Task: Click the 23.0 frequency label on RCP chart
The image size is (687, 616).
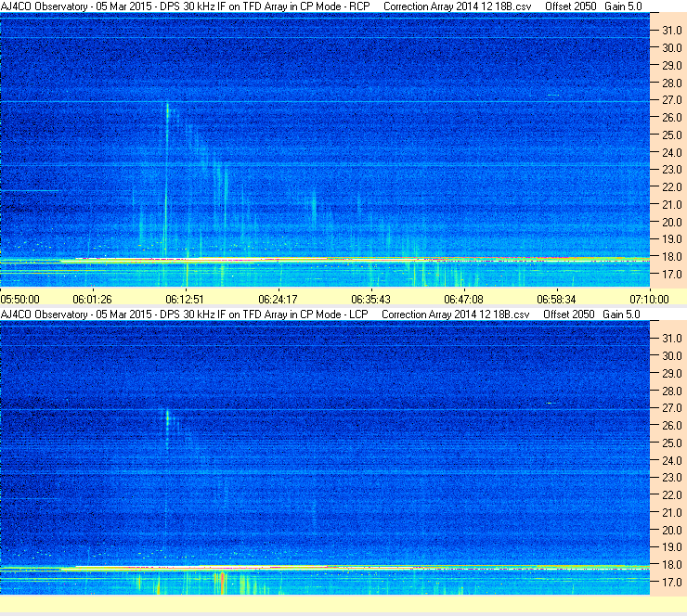Action: 671,170
